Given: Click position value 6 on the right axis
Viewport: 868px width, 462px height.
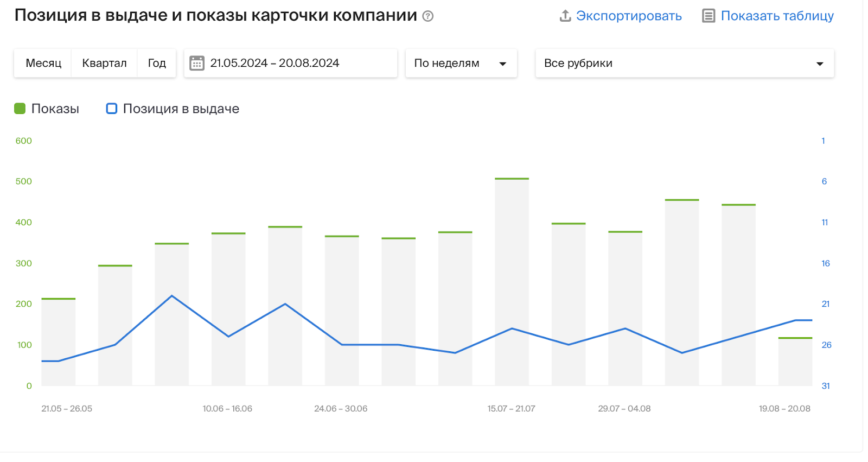Looking at the screenshot, I should pos(824,181).
